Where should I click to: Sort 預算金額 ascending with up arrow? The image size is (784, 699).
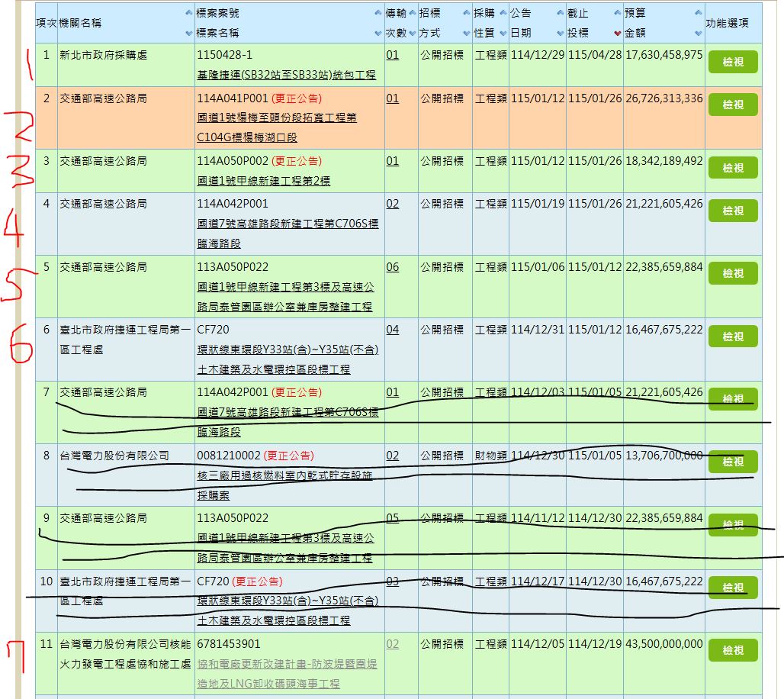pyautogui.click(x=698, y=14)
